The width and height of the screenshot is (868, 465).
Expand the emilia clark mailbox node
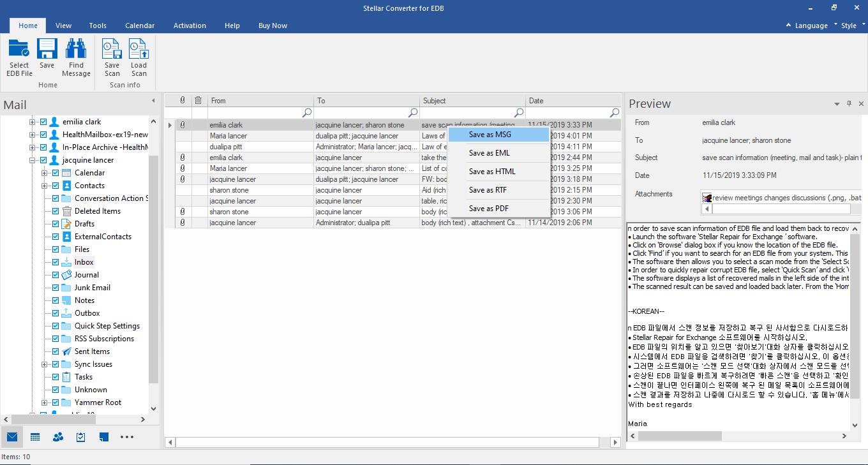[x=32, y=122]
